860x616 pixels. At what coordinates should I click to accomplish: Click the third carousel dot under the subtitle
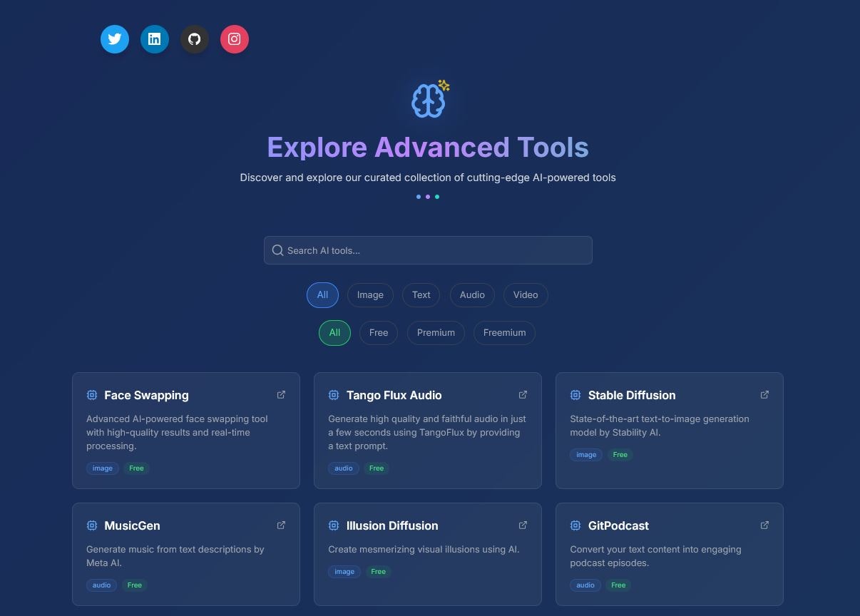[x=437, y=197]
